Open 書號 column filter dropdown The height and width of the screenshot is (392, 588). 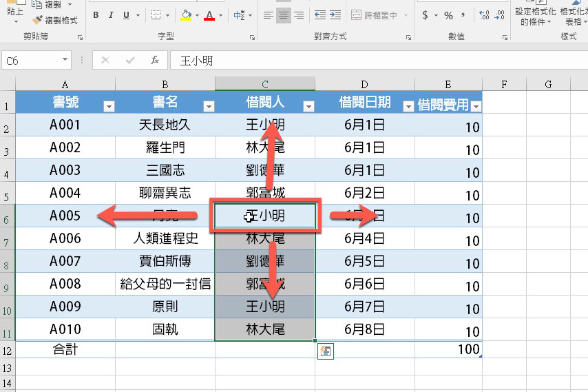coord(109,107)
